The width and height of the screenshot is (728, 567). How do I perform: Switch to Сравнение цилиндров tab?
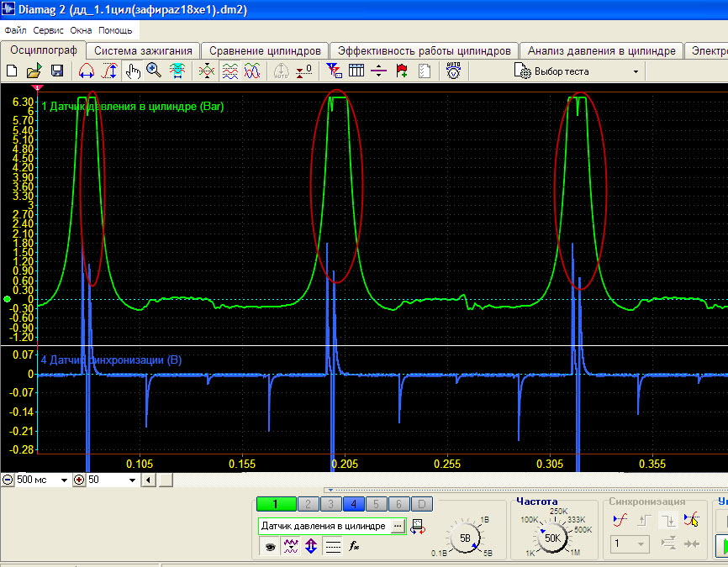[265, 51]
